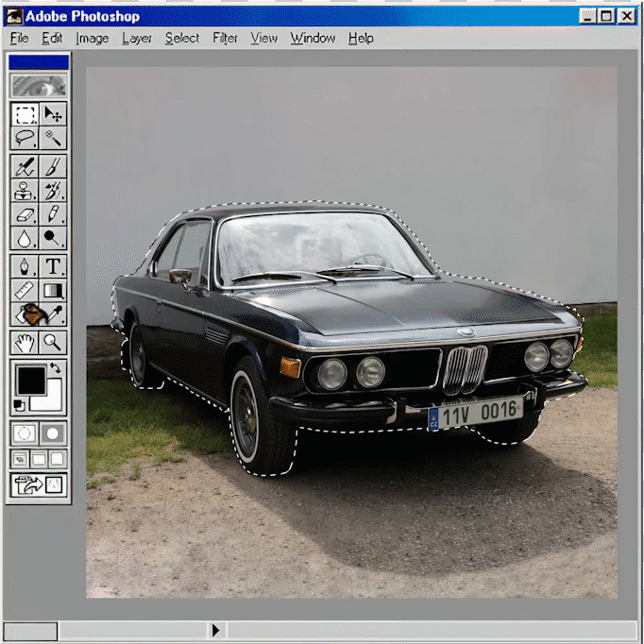
Task: Switch to standard screen mode
Action: (20, 459)
